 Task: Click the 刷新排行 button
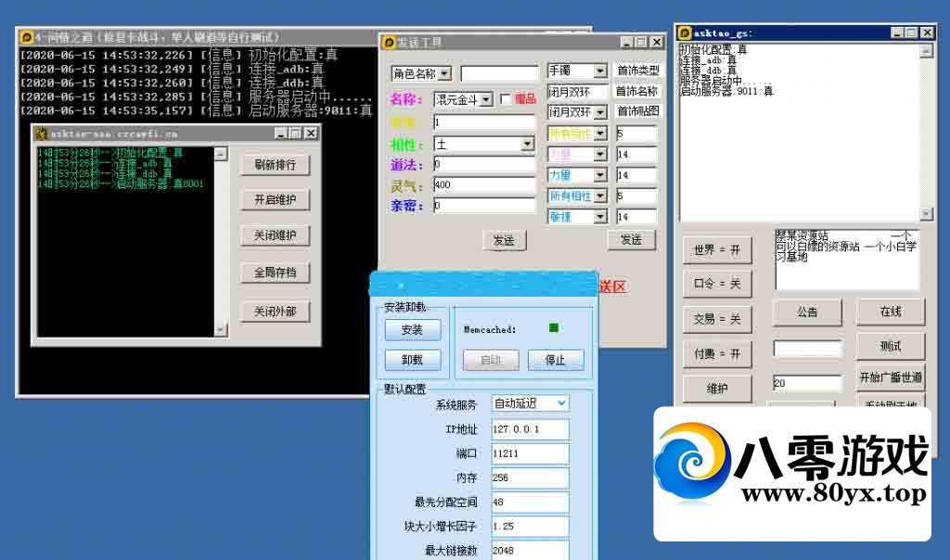[x=275, y=165]
